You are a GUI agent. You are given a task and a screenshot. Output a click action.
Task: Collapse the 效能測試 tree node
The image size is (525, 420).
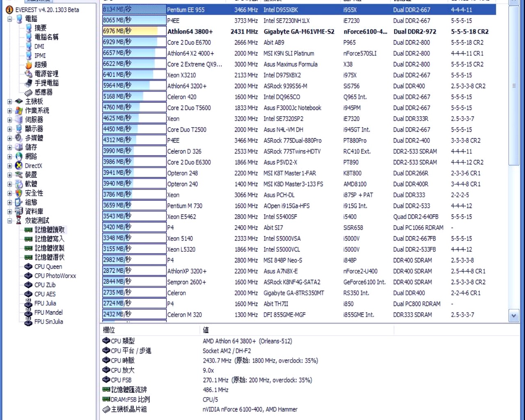pos(9,221)
